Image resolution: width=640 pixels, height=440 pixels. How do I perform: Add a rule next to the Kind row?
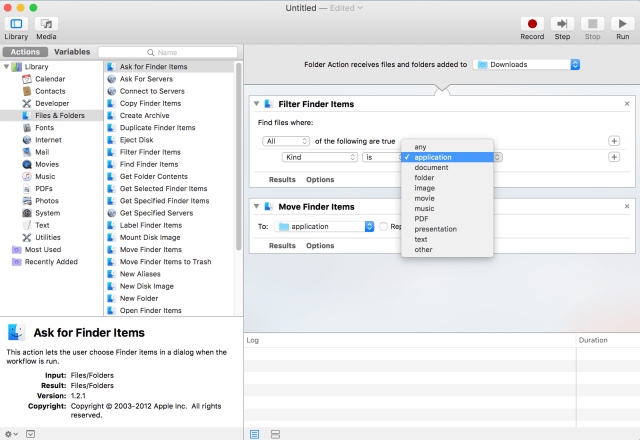click(614, 157)
